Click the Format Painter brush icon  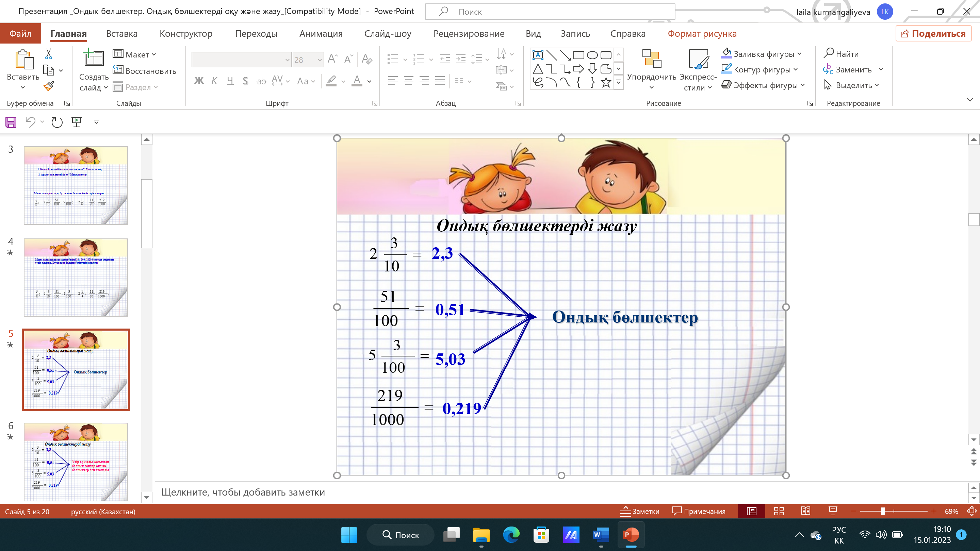point(48,86)
